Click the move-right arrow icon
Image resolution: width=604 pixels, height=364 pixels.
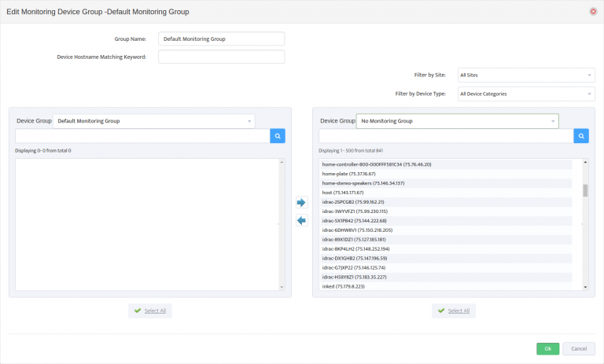coord(301,203)
